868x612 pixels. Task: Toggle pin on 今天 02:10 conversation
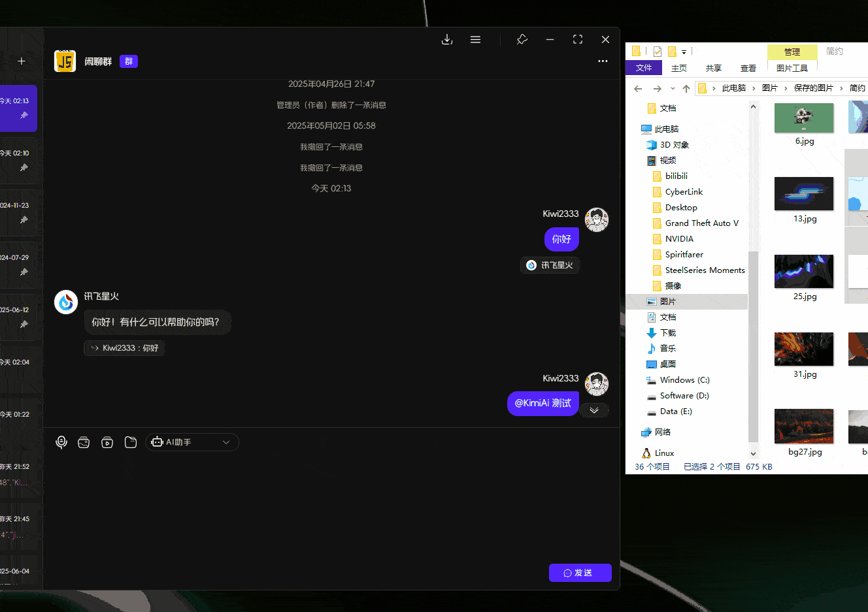point(24,168)
